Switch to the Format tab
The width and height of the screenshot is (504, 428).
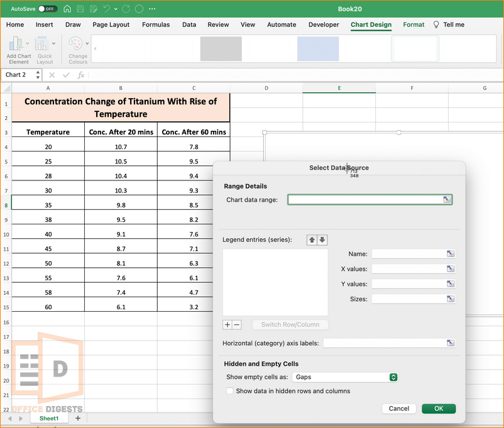[414, 25]
